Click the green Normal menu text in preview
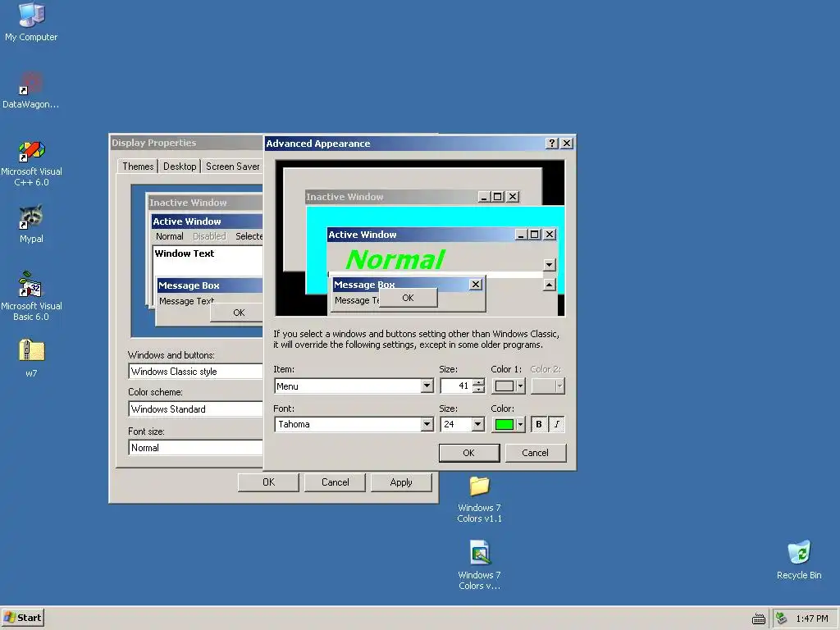The image size is (840, 630). coord(395,259)
